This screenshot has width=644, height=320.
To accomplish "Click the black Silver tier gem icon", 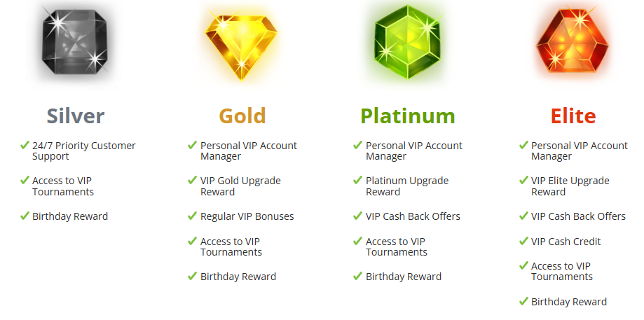I will tap(75, 42).
